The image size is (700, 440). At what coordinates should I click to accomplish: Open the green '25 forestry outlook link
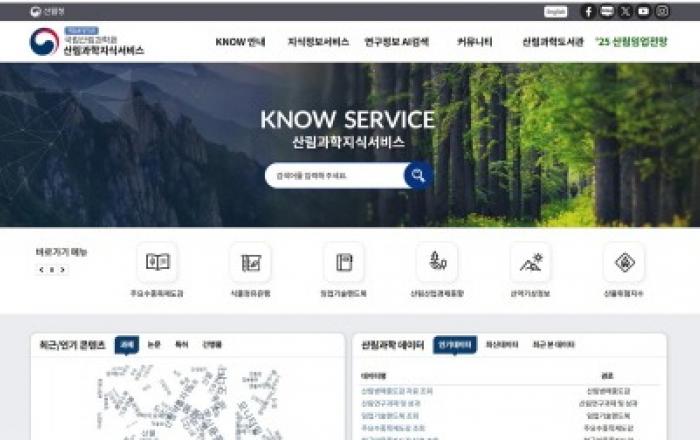tap(632, 42)
